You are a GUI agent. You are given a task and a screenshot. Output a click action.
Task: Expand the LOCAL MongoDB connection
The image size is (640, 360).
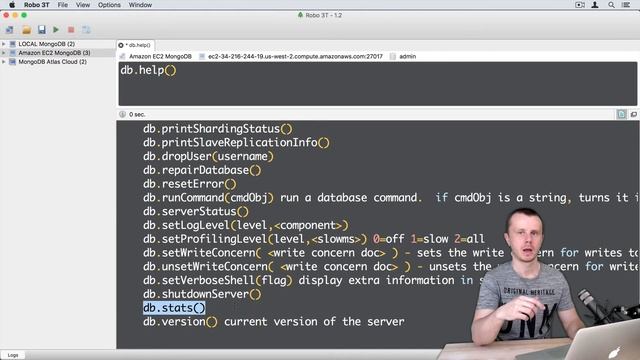coord(4,44)
